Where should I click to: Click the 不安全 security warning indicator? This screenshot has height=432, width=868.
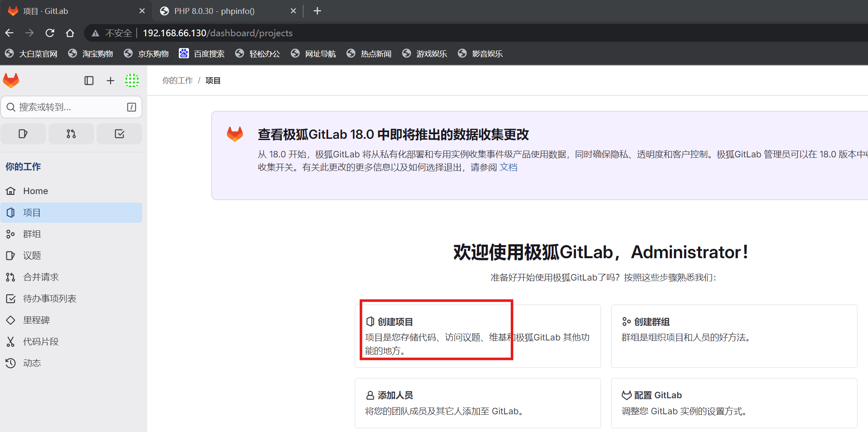tap(112, 33)
